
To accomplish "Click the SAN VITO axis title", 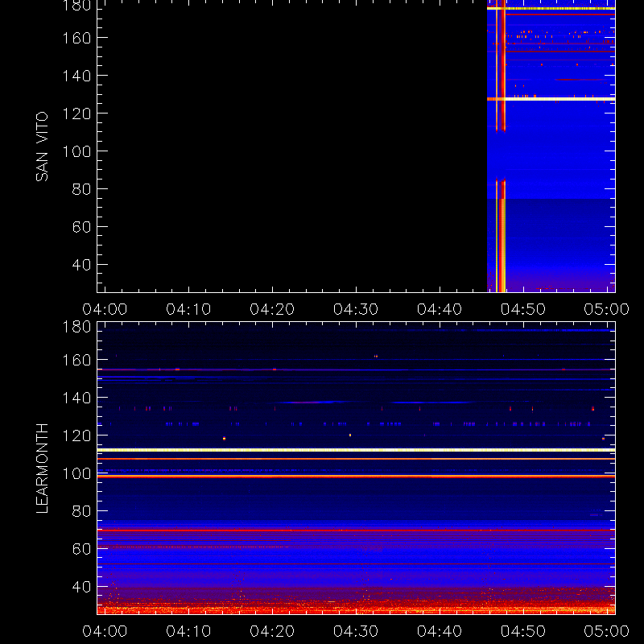I will 42,147.
